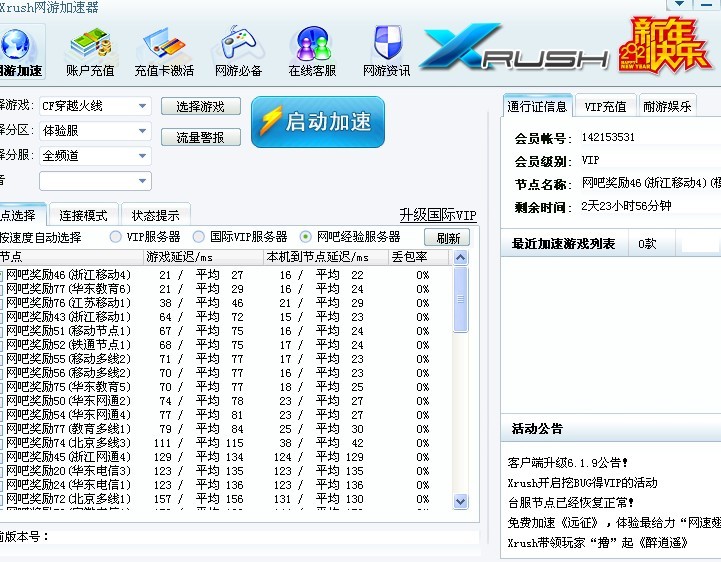Open 网游资讯 shield icon

pyautogui.click(x=387, y=52)
